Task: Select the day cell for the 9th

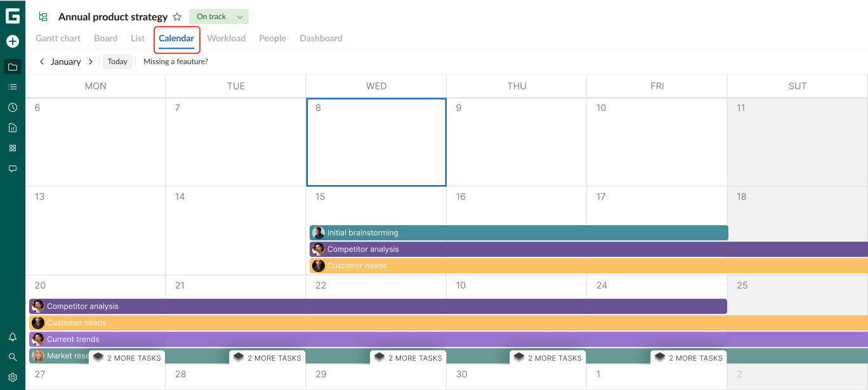Action: point(516,143)
